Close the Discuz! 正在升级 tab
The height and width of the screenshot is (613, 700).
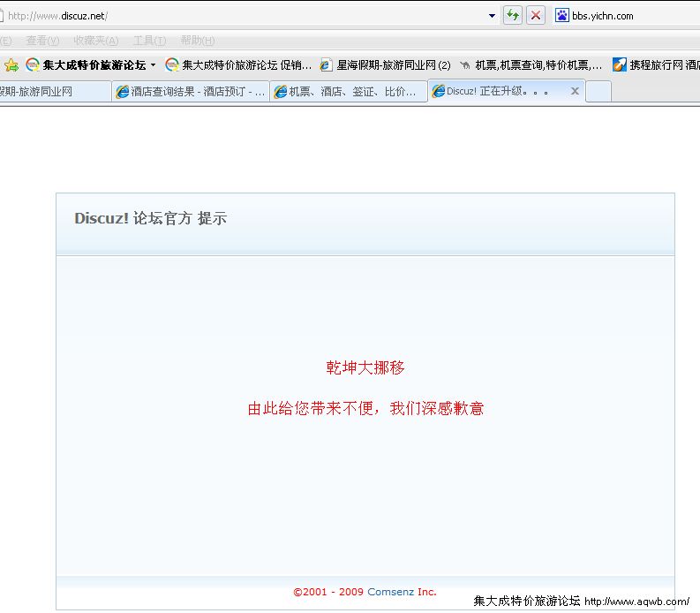click(x=575, y=91)
